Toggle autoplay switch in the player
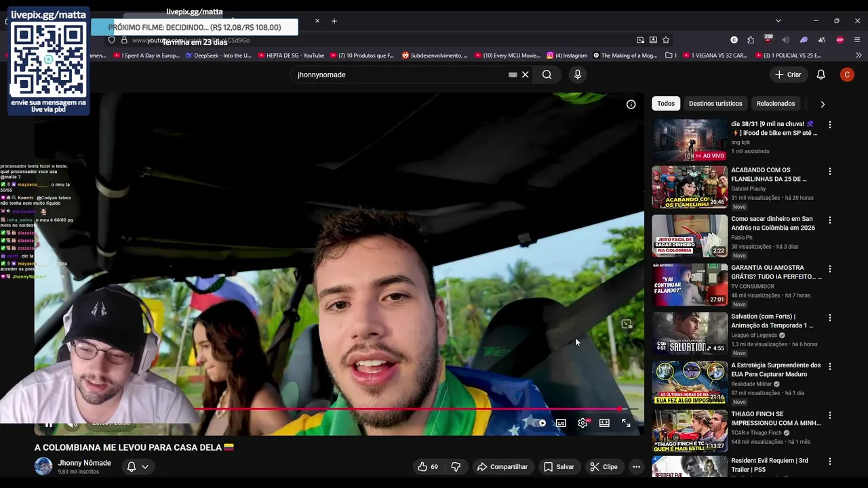Screen dimensions: 868x488 [539, 423]
